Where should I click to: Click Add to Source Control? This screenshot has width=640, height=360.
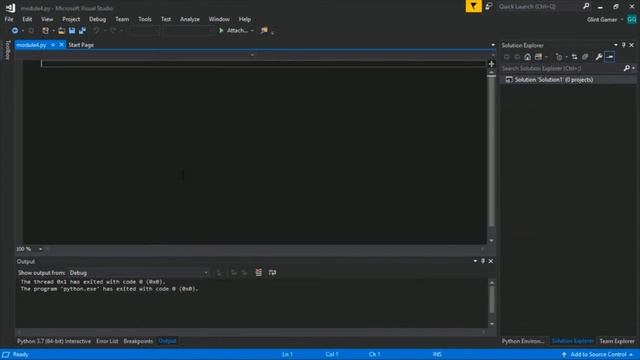[598, 354]
